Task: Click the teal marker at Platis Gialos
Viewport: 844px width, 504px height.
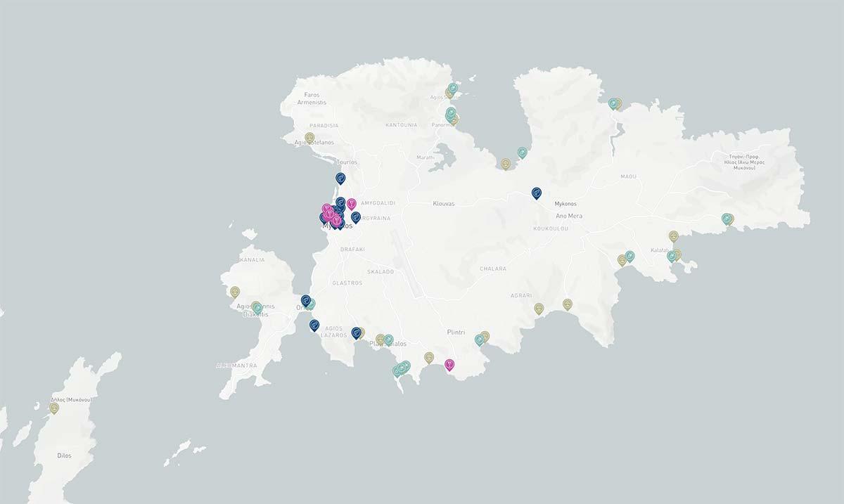Action: (x=388, y=340)
